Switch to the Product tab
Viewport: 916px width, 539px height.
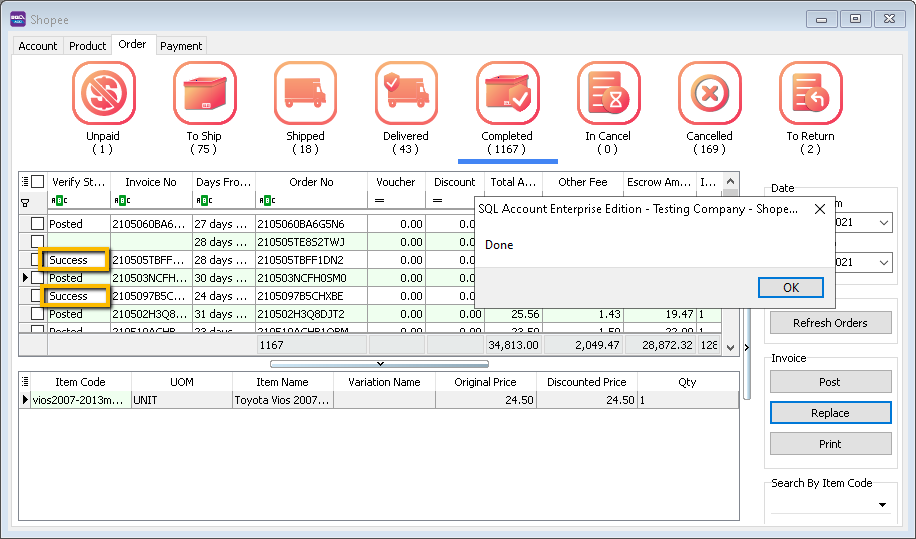point(88,46)
